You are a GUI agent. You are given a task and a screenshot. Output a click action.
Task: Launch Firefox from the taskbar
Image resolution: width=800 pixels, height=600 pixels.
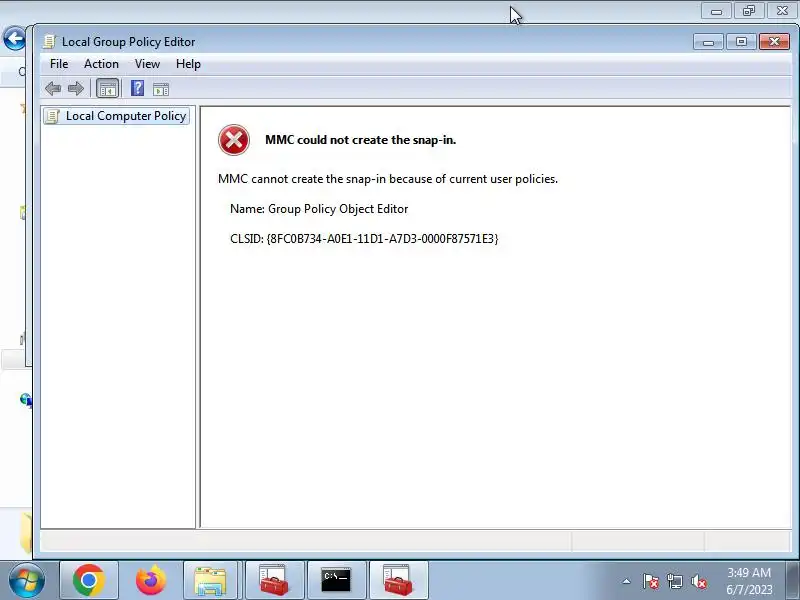tap(151, 580)
